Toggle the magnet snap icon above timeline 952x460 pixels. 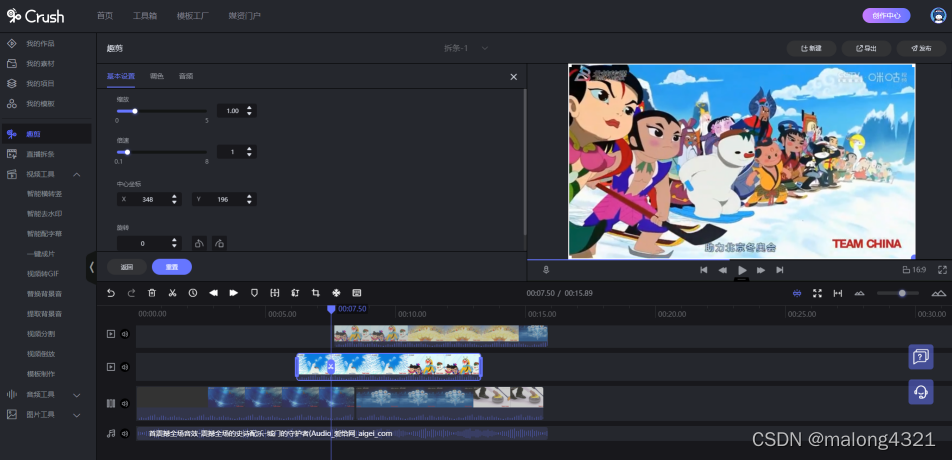797,293
